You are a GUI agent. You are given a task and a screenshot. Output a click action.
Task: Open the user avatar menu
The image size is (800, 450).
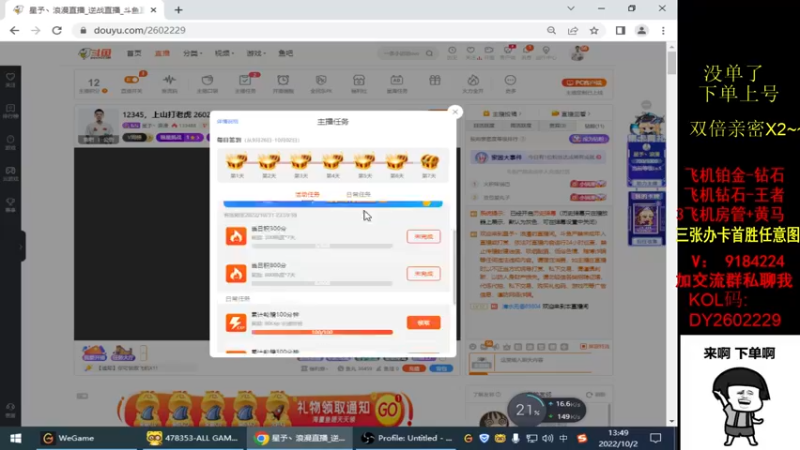coord(578,53)
